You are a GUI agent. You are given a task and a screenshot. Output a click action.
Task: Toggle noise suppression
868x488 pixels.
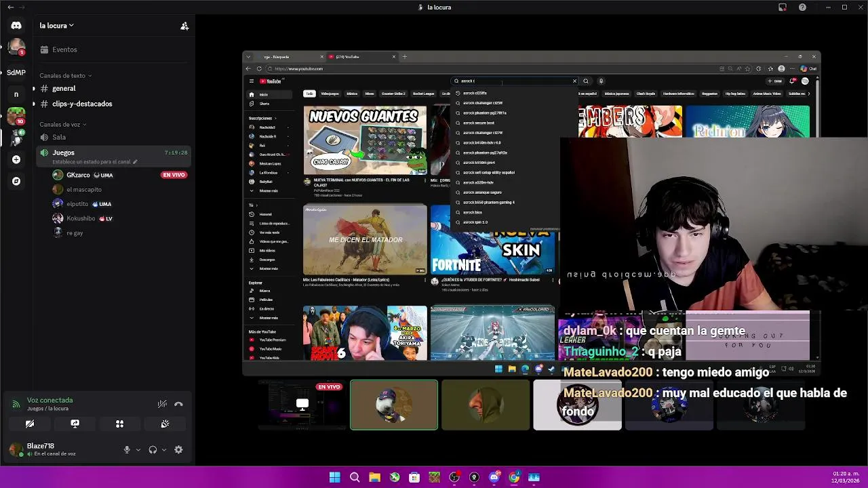click(162, 404)
